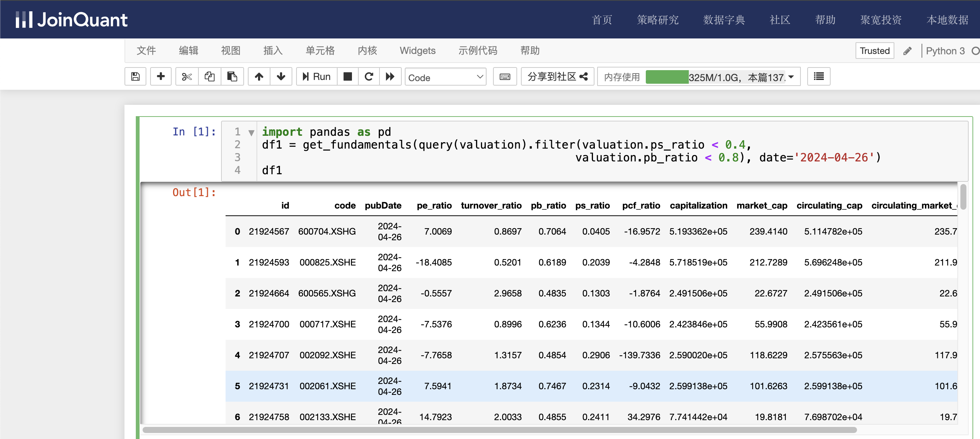This screenshot has width=980, height=439.
Task: Interrupt the kernel with stop icon
Action: pos(347,77)
